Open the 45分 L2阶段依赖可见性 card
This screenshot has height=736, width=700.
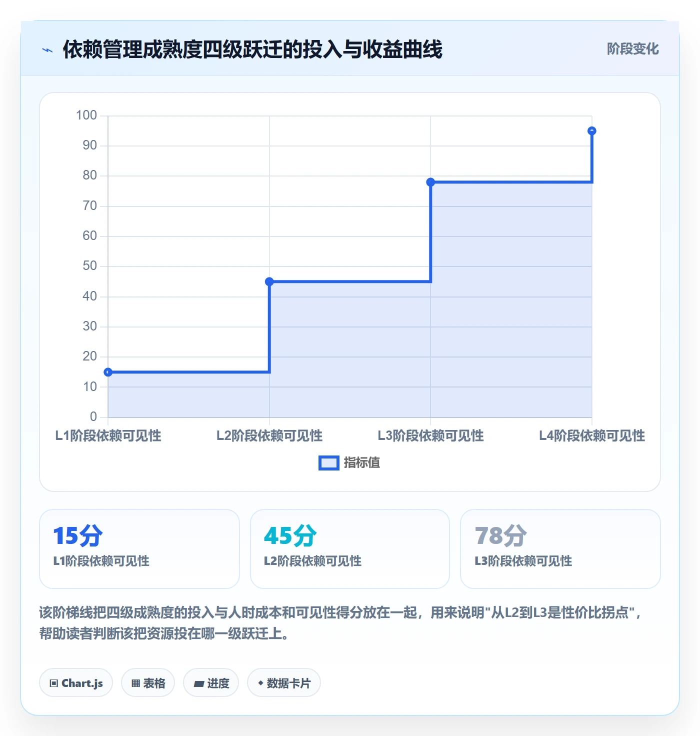[x=350, y=549]
